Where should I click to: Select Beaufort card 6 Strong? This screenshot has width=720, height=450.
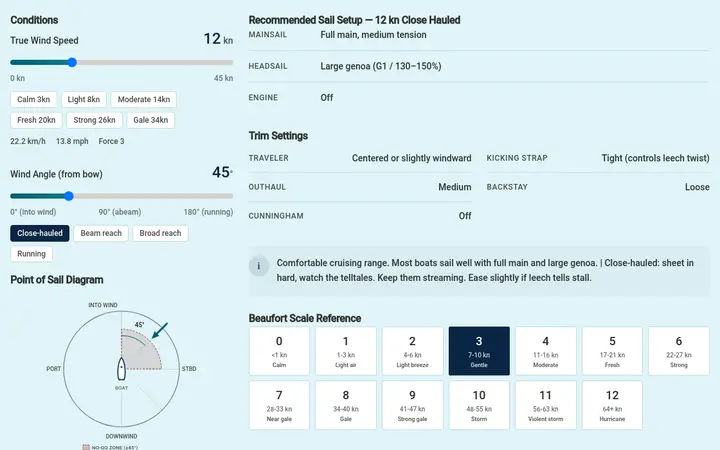679,351
